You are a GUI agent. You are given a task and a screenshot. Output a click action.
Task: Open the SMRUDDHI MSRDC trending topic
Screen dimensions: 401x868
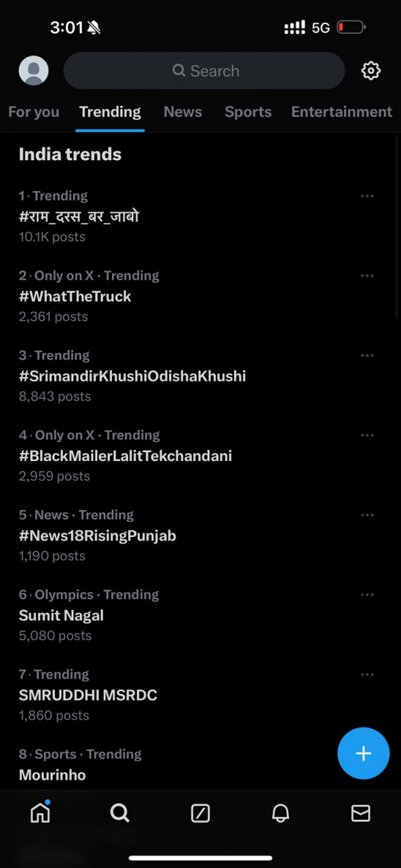coord(88,695)
